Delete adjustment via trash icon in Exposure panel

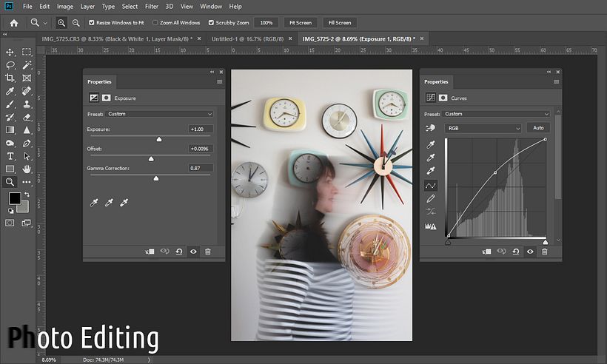207,252
